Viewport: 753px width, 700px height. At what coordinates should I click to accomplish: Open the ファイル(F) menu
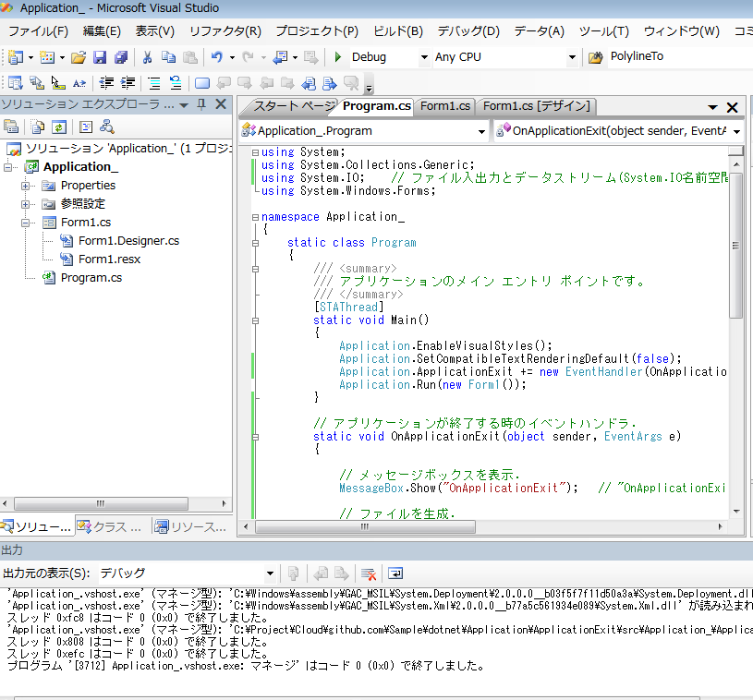(39, 31)
